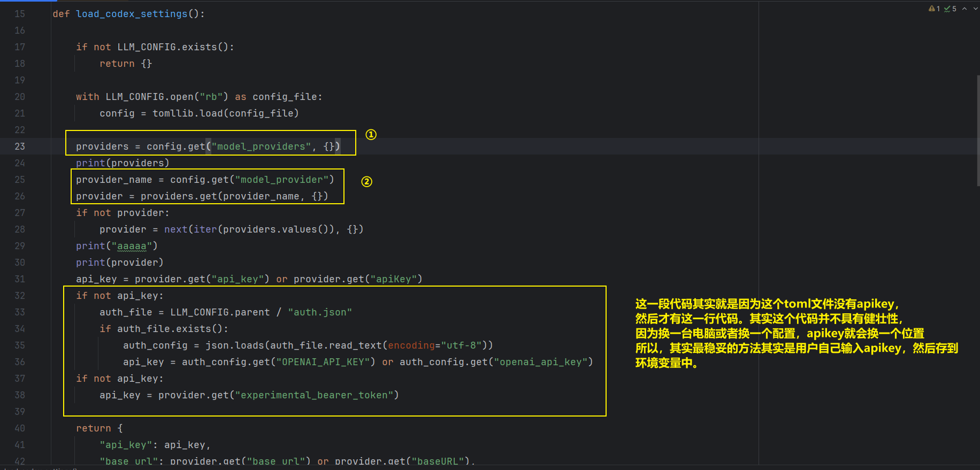The image size is (980, 470).
Task: Click line number 23 in the gutter
Action: 20,147
